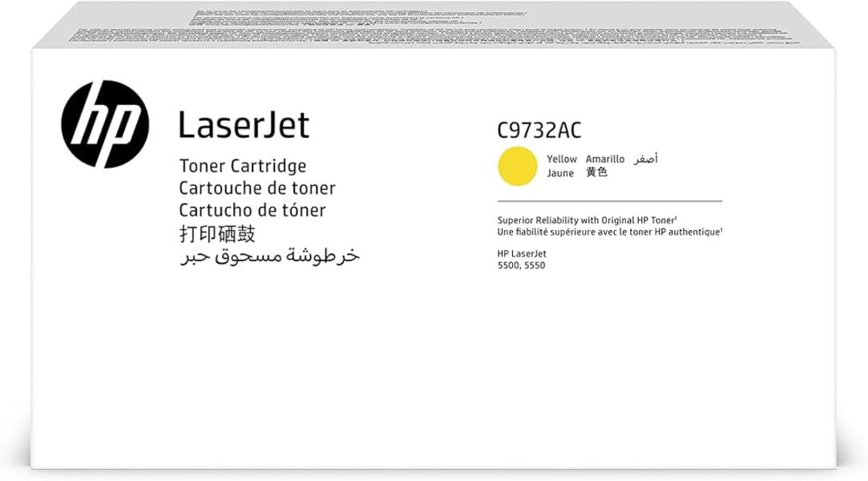This screenshot has height=481, width=868.
Task: Select the LaserJet wordmark
Action: [x=244, y=124]
